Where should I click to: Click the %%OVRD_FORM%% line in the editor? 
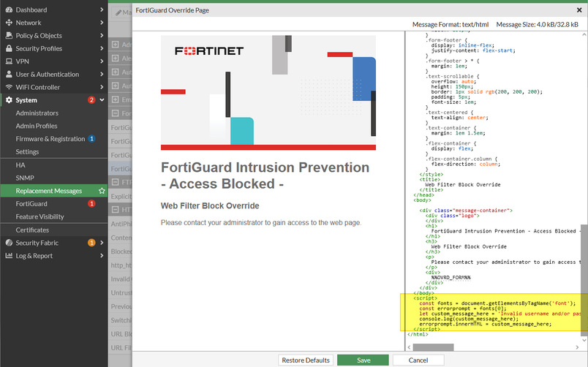(x=451, y=277)
